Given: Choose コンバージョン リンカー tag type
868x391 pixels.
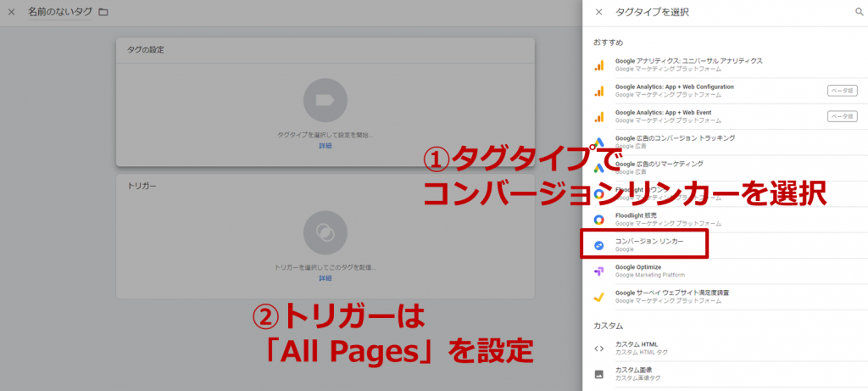Looking at the screenshot, I should point(648,245).
